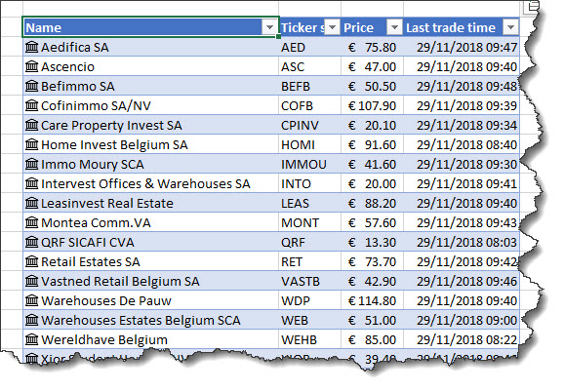Select the Leasinvest Real Estate cell
Image resolution: width=564 pixels, height=392 pixels.
click(x=150, y=203)
